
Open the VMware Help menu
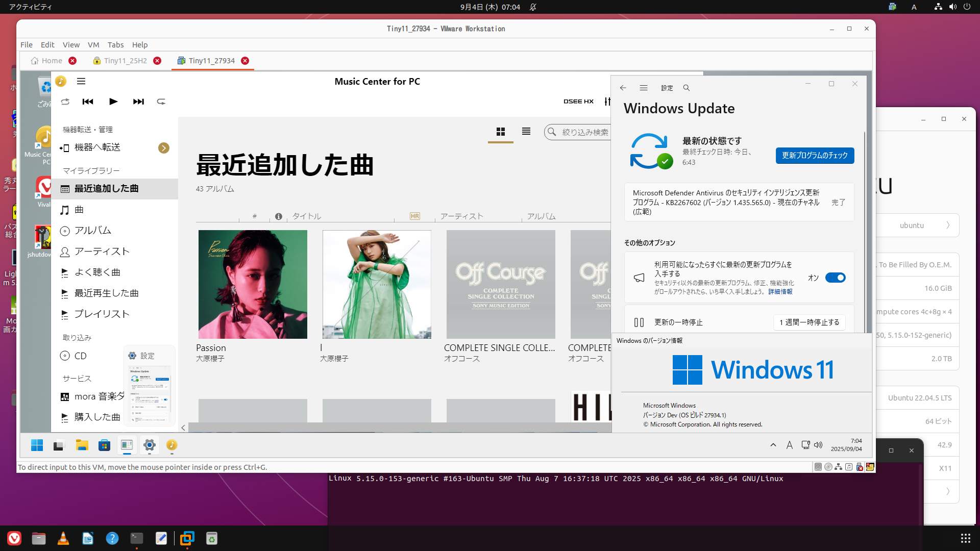(140, 45)
